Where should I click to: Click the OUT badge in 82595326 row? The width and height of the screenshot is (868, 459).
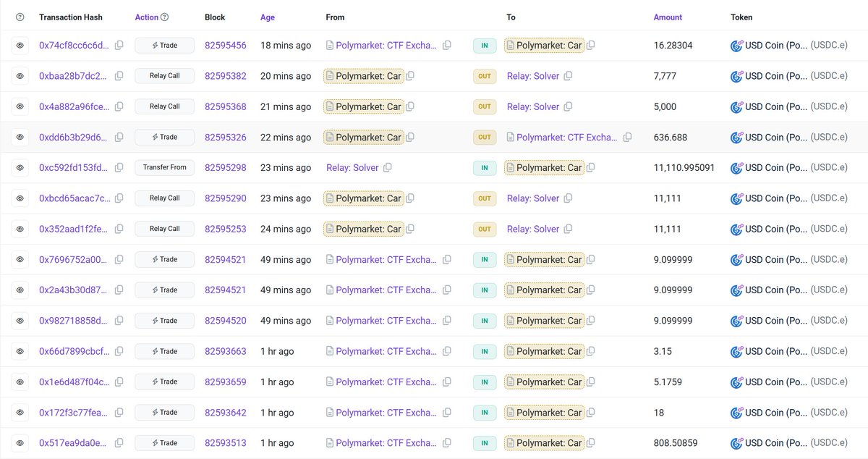pyautogui.click(x=485, y=137)
